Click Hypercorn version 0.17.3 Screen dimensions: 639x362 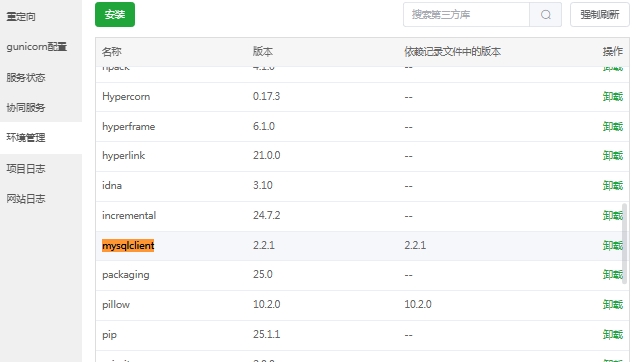point(267,97)
